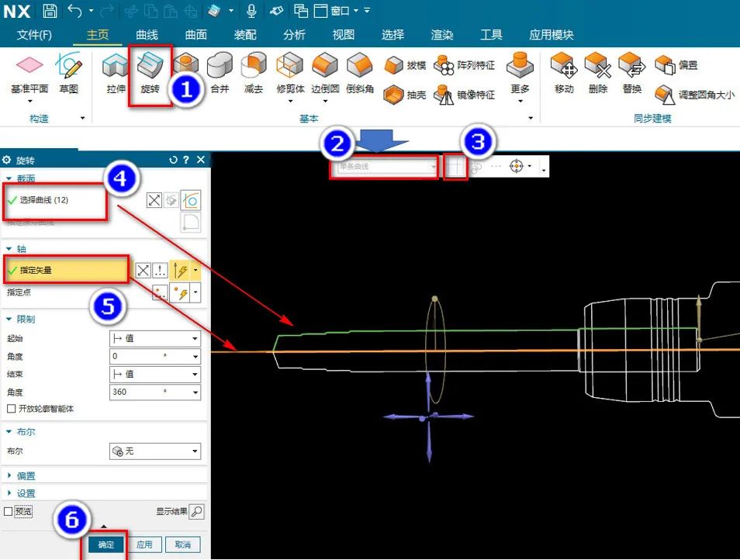Open the inferred vector type dropdown arrow
The height and width of the screenshot is (560, 740).
[x=195, y=271]
